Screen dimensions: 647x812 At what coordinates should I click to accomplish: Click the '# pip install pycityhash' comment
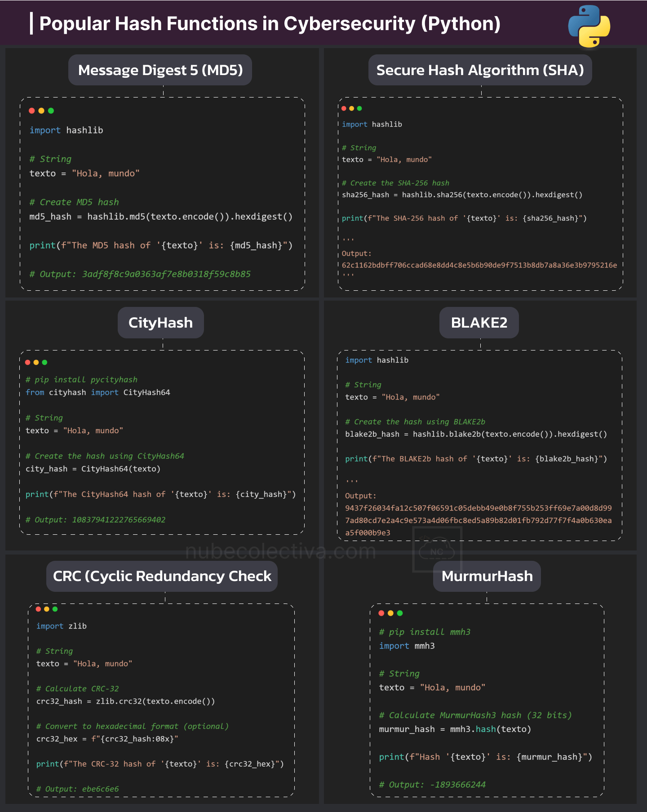81,380
